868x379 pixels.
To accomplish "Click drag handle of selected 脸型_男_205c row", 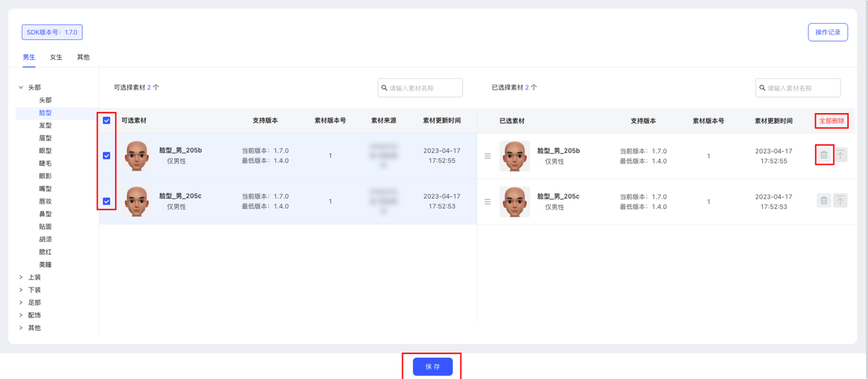I will (x=488, y=201).
